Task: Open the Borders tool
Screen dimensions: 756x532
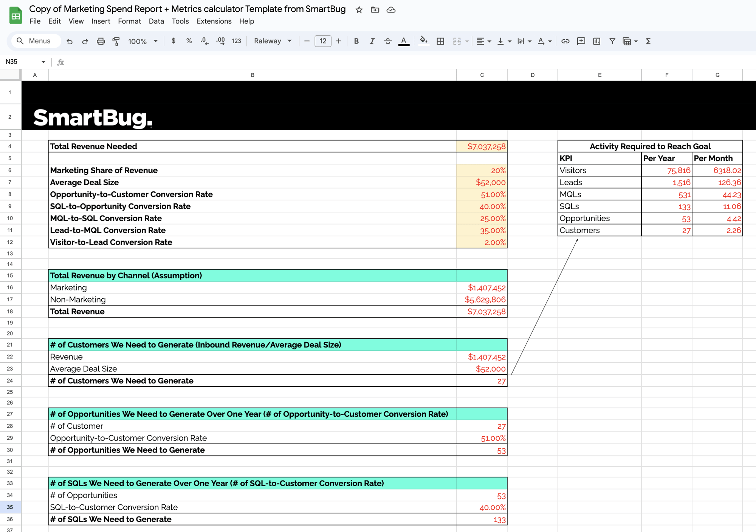Action: (x=440, y=41)
